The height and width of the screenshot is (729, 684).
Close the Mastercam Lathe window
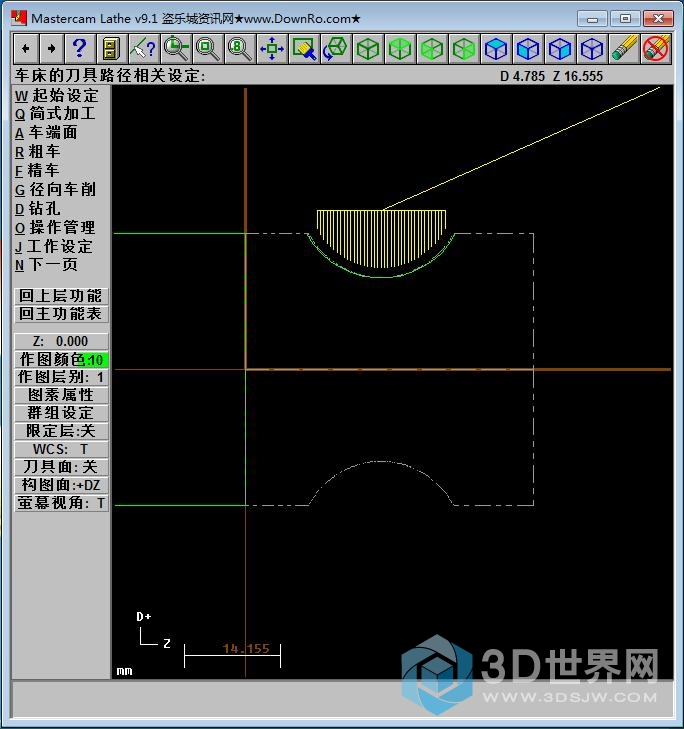pos(658,19)
